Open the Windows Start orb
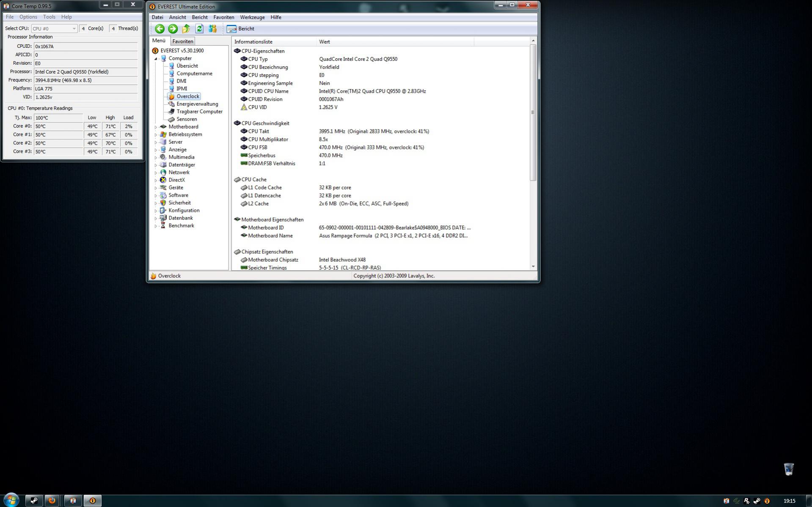This screenshot has width=812, height=507. pyautogui.click(x=11, y=500)
